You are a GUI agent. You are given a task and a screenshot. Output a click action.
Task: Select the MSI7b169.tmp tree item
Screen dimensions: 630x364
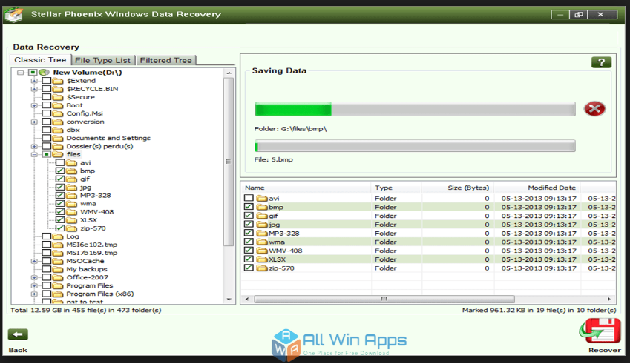92,253
